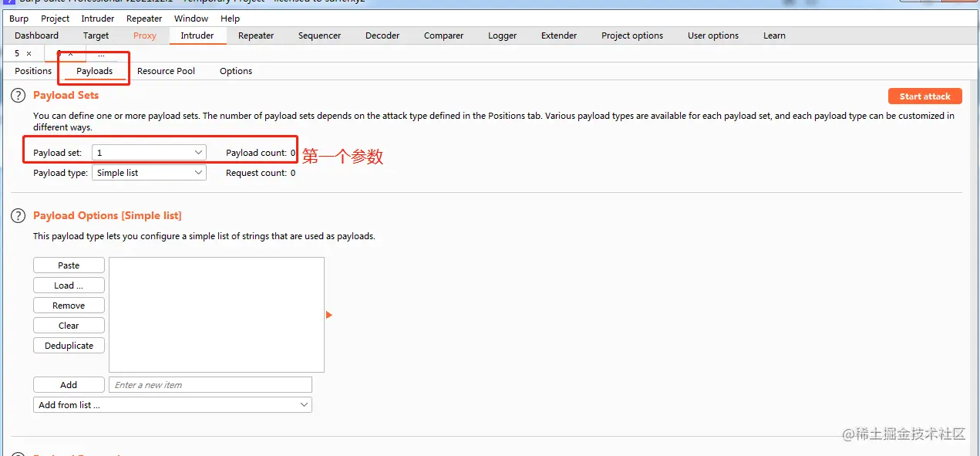Select the Payloads sub-tab
The image size is (980, 456).
point(94,71)
